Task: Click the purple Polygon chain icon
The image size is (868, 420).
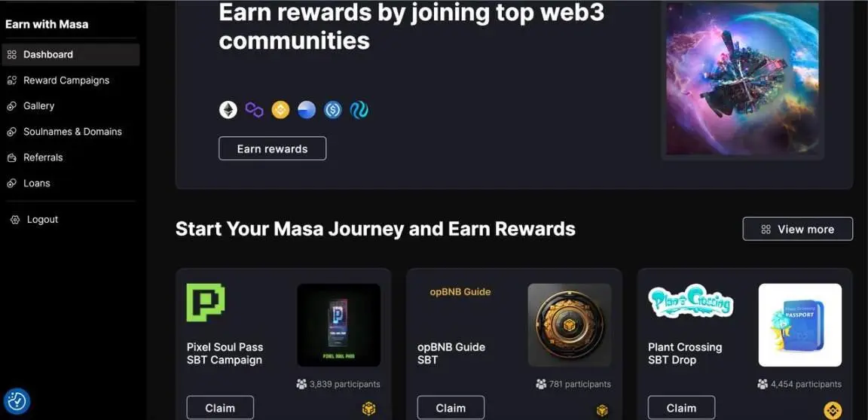Action: [x=254, y=110]
